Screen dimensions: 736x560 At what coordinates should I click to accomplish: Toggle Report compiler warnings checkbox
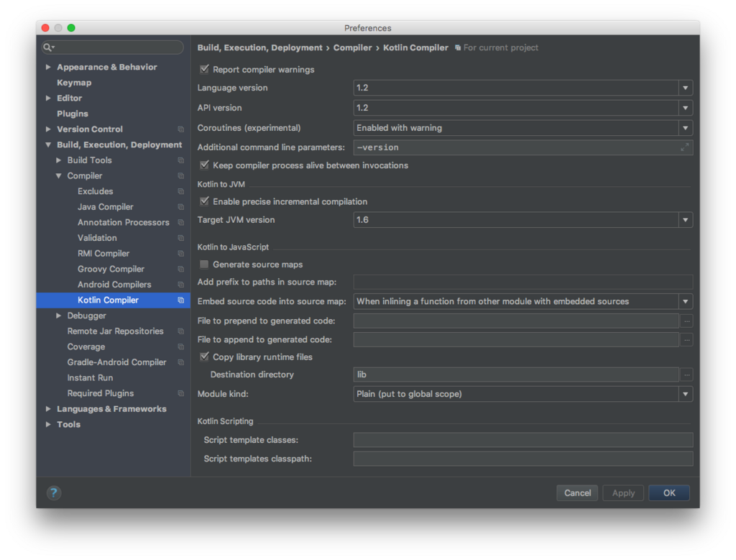[x=204, y=69]
